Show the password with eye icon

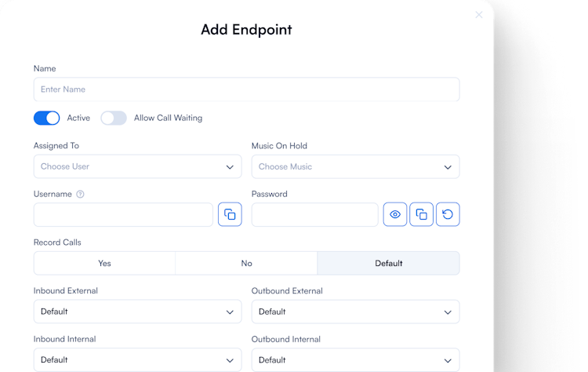(395, 215)
